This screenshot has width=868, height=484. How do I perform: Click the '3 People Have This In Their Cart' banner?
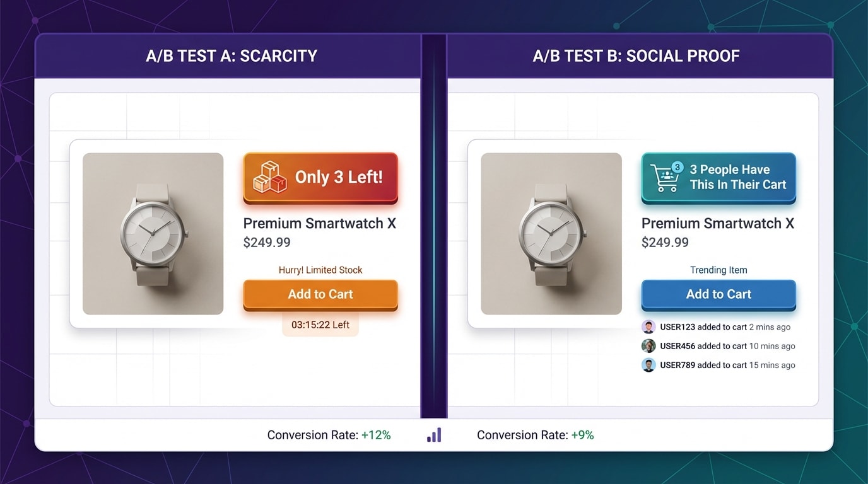(718, 177)
